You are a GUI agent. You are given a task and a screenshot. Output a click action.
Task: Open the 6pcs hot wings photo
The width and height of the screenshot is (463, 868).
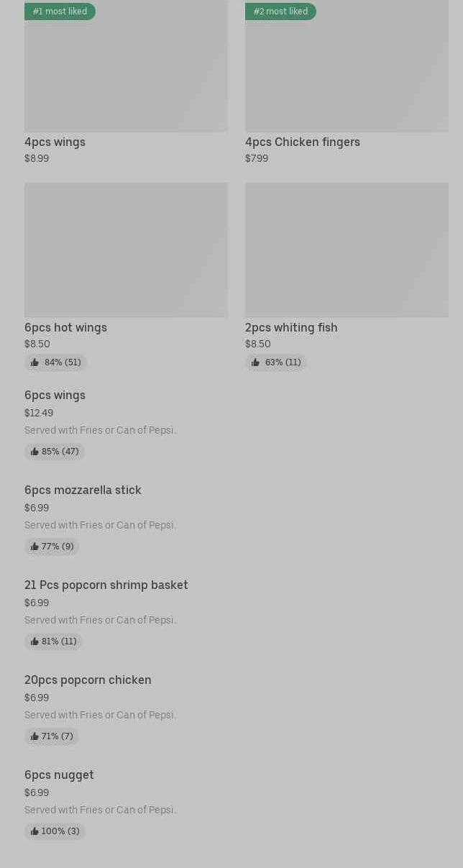click(x=126, y=250)
